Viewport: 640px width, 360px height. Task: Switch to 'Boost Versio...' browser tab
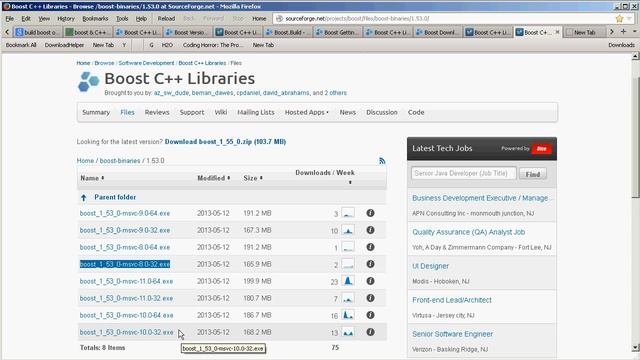tap(188, 32)
